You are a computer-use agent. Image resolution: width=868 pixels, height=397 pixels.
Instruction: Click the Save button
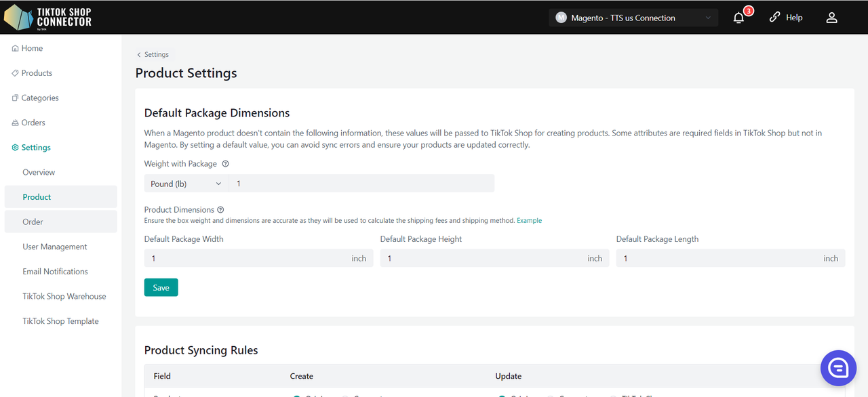161,287
